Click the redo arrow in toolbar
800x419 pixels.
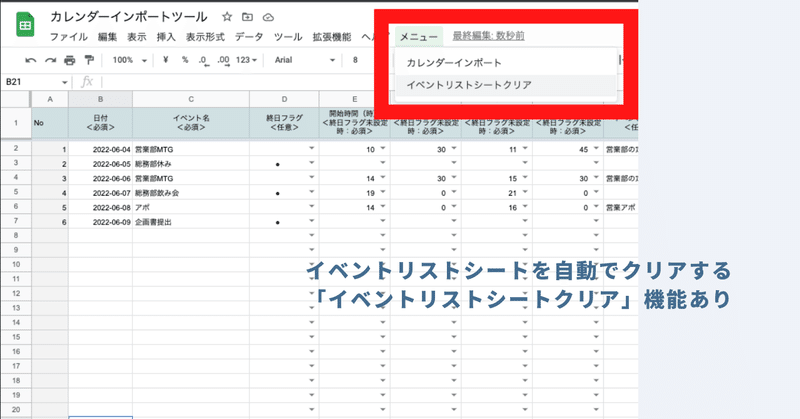point(50,60)
